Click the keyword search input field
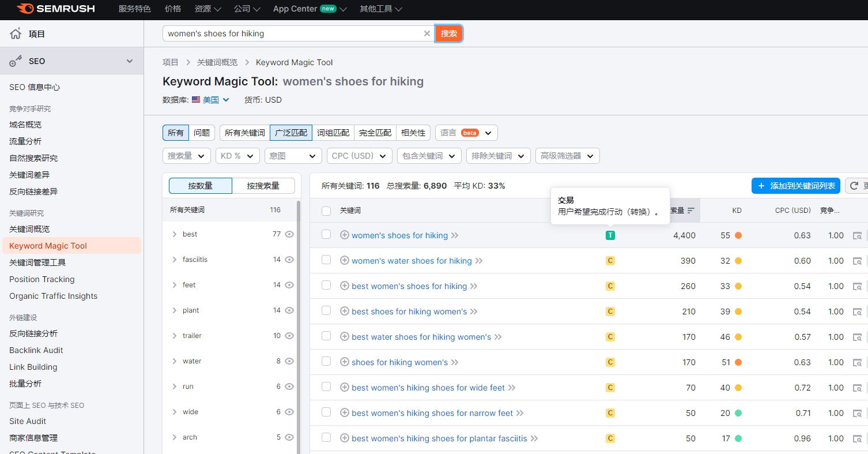Screen dimensions: 868x454 [293, 33]
